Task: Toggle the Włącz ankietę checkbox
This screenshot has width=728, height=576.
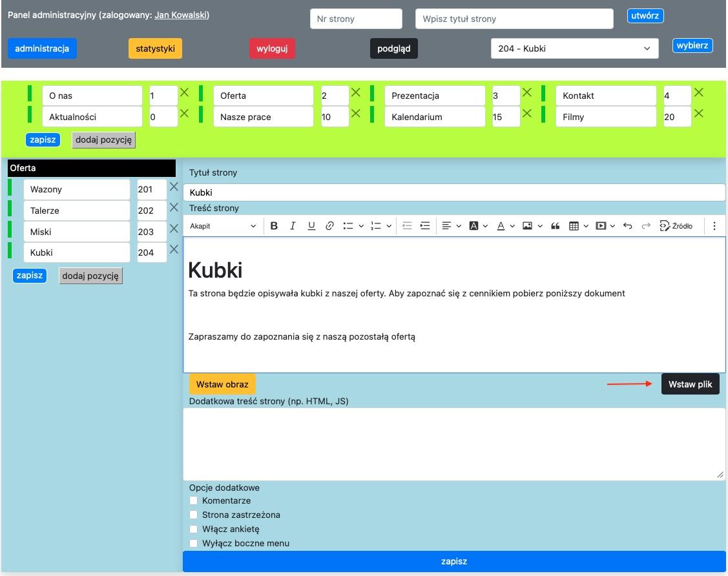Action: point(194,529)
